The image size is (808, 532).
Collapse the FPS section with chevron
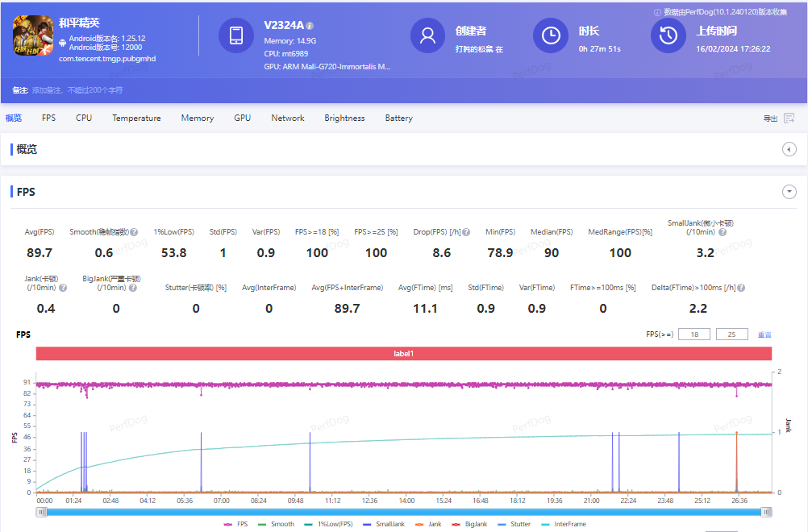pyautogui.click(x=789, y=192)
